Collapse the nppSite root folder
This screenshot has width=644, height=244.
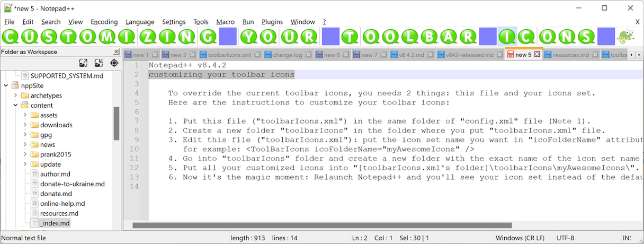click(6, 85)
